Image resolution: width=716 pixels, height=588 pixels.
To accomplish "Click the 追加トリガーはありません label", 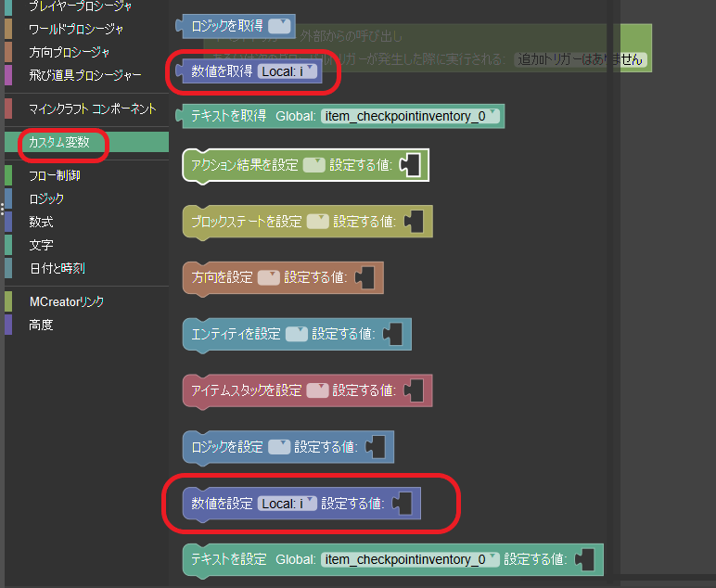I will 582,59.
